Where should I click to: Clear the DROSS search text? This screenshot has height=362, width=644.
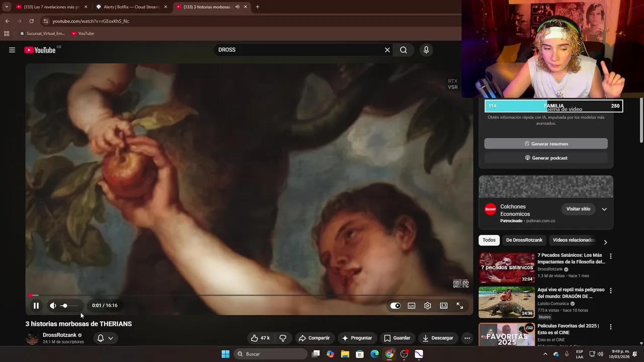pyautogui.click(x=387, y=50)
